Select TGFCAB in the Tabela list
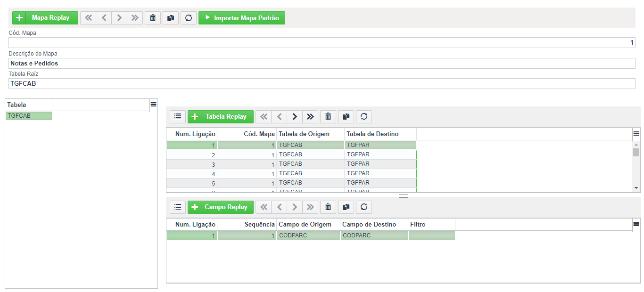 pyautogui.click(x=29, y=116)
